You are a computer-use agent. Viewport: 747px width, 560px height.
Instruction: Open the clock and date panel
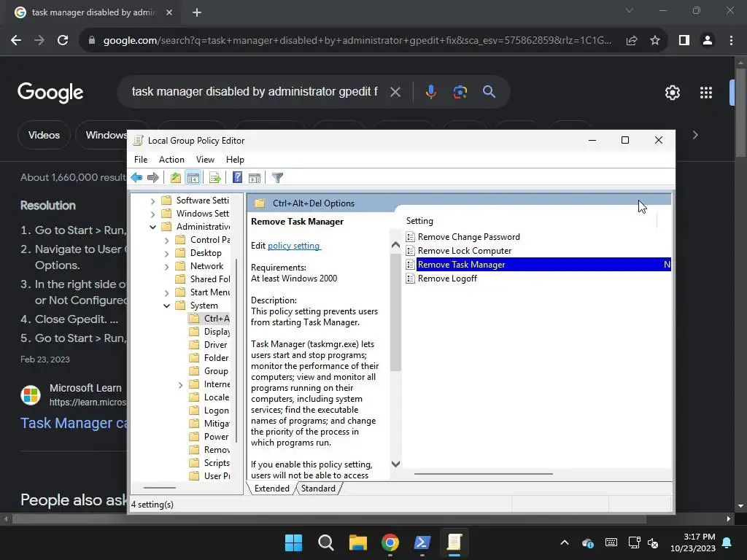click(693, 542)
